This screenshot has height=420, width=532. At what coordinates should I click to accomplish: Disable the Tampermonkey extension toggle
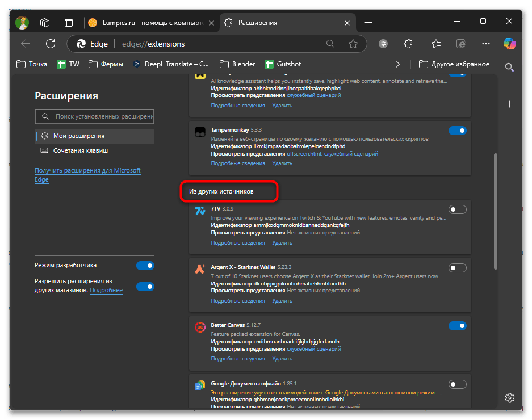pos(458,131)
